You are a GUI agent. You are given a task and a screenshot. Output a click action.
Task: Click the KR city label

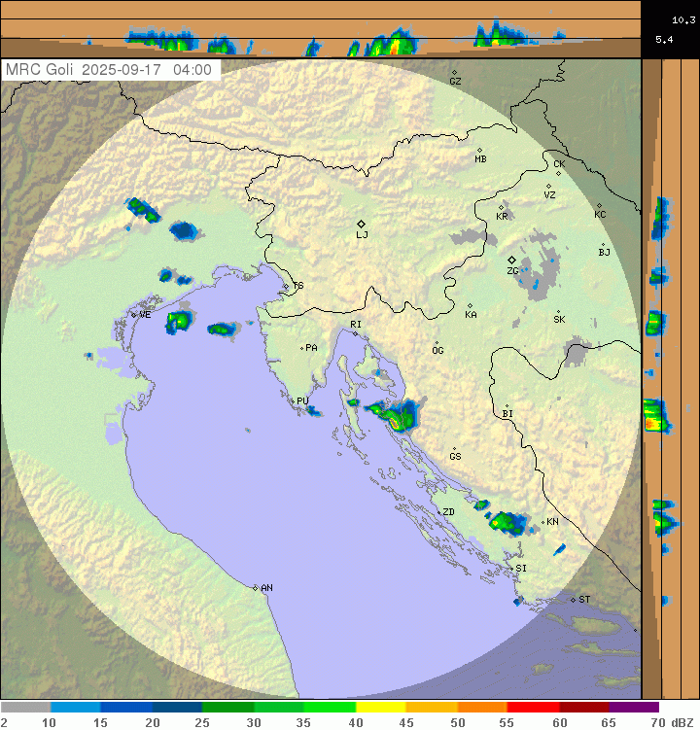pyautogui.click(x=502, y=217)
